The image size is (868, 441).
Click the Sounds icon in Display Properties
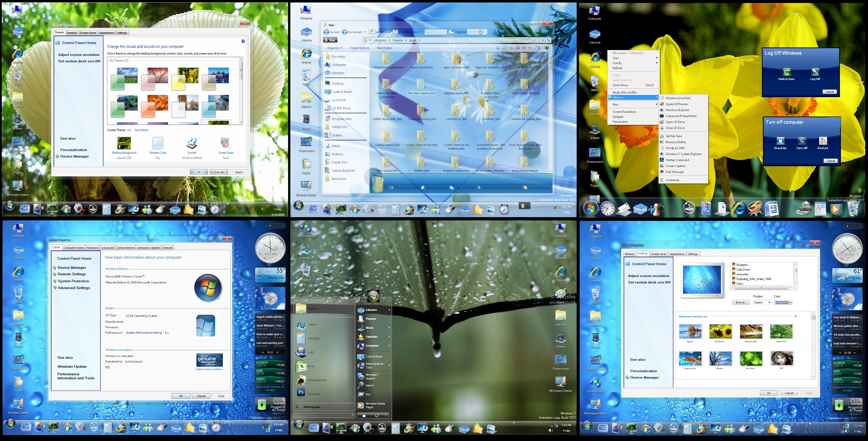[x=192, y=143]
